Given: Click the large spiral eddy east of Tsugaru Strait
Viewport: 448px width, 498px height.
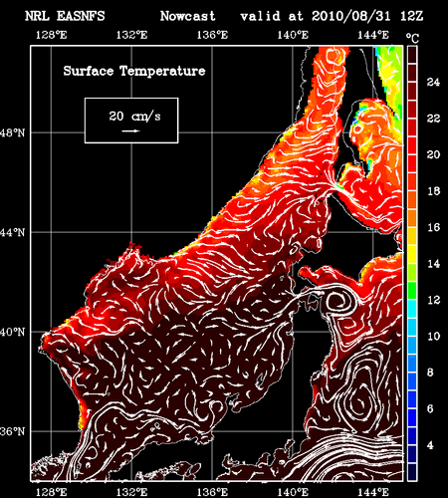Looking at the screenshot, I should (x=339, y=301).
